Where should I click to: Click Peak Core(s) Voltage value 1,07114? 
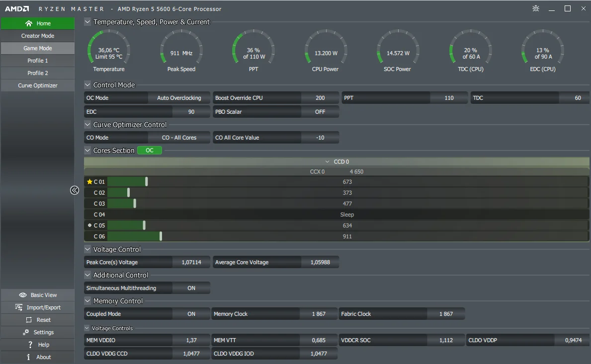pos(191,262)
